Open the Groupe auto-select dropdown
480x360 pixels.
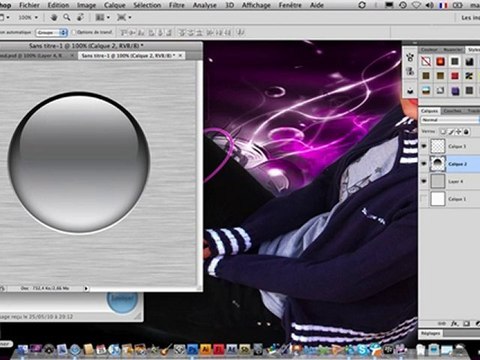52,32
